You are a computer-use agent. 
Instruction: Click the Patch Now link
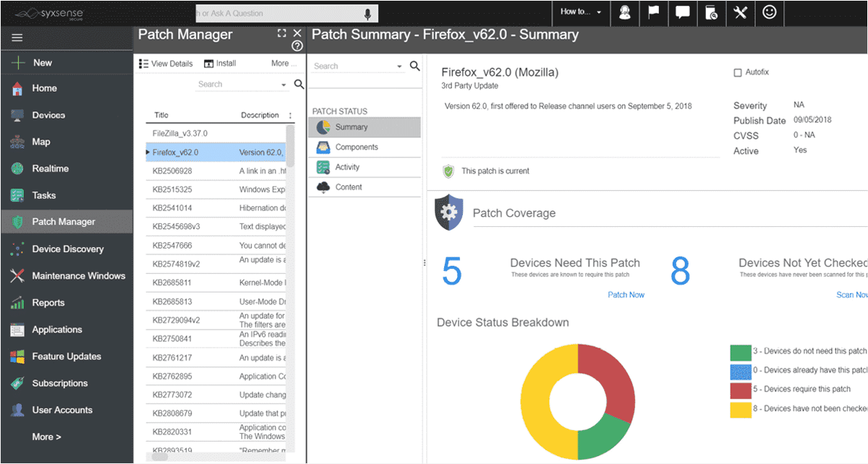click(626, 295)
